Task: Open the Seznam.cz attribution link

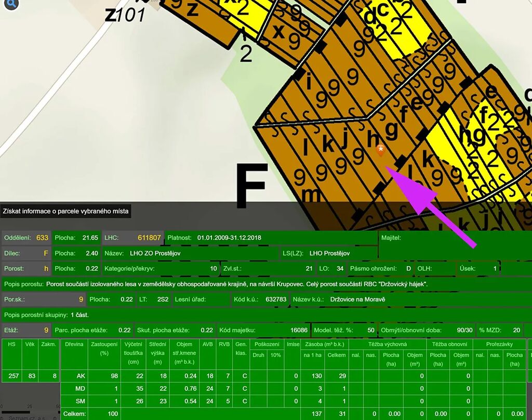Action: click(x=21, y=418)
